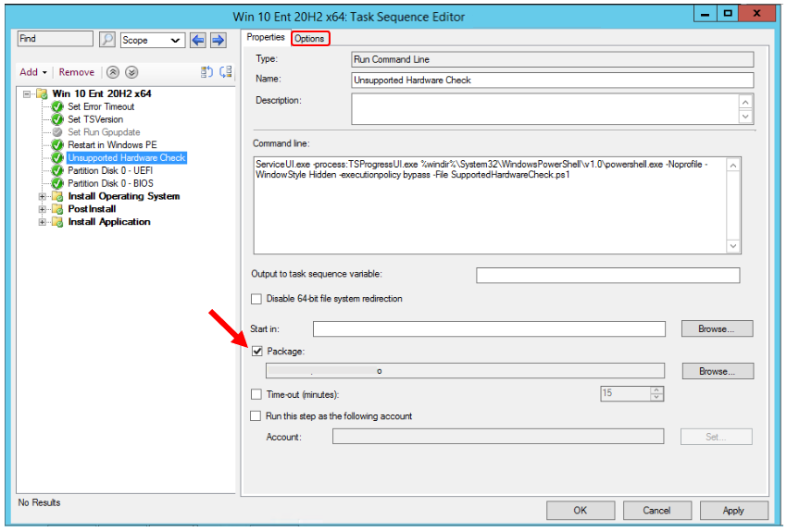Click the Find search field
Image resolution: width=787 pixels, height=532 pixels.
click(x=56, y=39)
